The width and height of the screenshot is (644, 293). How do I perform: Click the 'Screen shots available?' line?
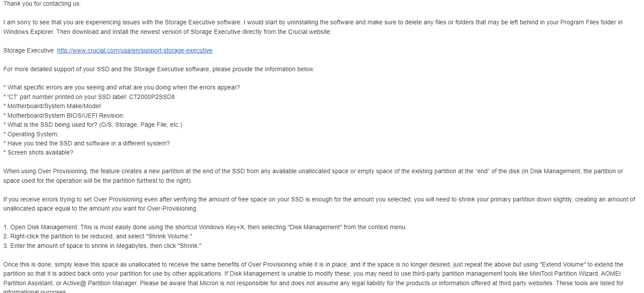pyautogui.click(x=38, y=152)
